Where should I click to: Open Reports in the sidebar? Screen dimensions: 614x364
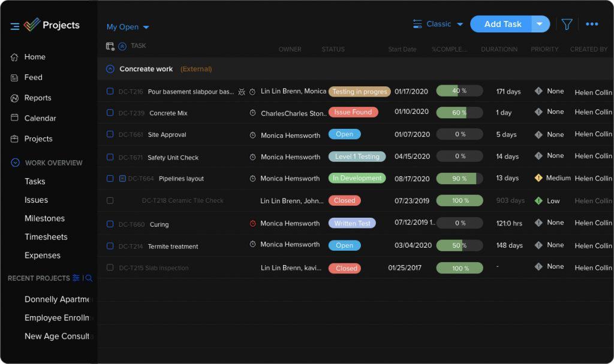click(x=37, y=98)
